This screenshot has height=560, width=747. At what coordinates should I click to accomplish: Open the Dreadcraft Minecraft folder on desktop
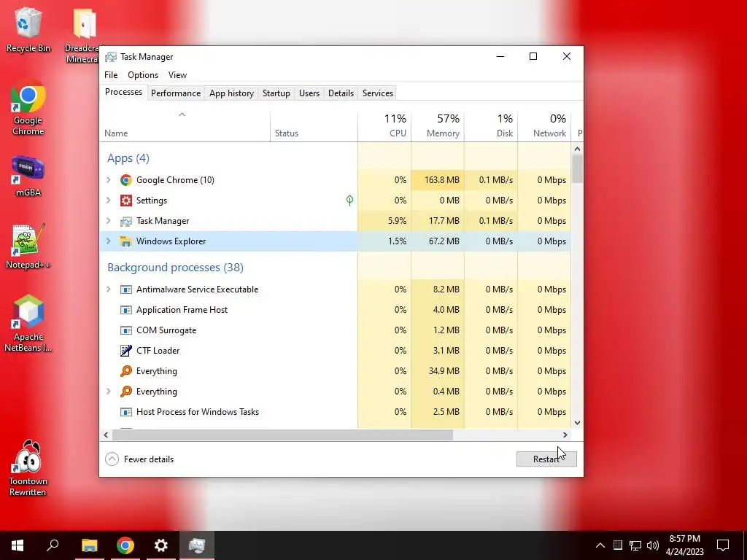pyautogui.click(x=84, y=34)
